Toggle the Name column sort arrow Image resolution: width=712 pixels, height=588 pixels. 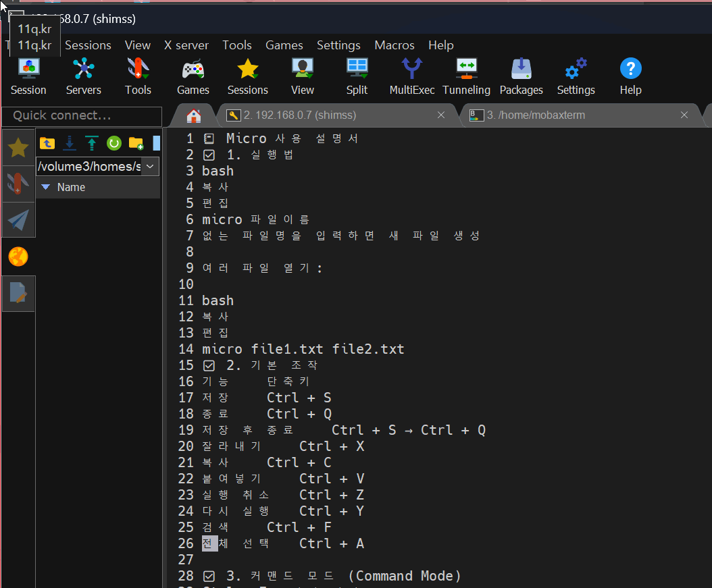tap(45, 187)
